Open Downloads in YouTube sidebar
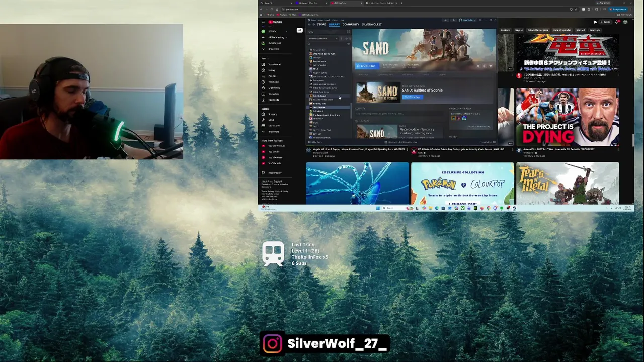Viewport: 644px width, 362px height. [274, 100]
